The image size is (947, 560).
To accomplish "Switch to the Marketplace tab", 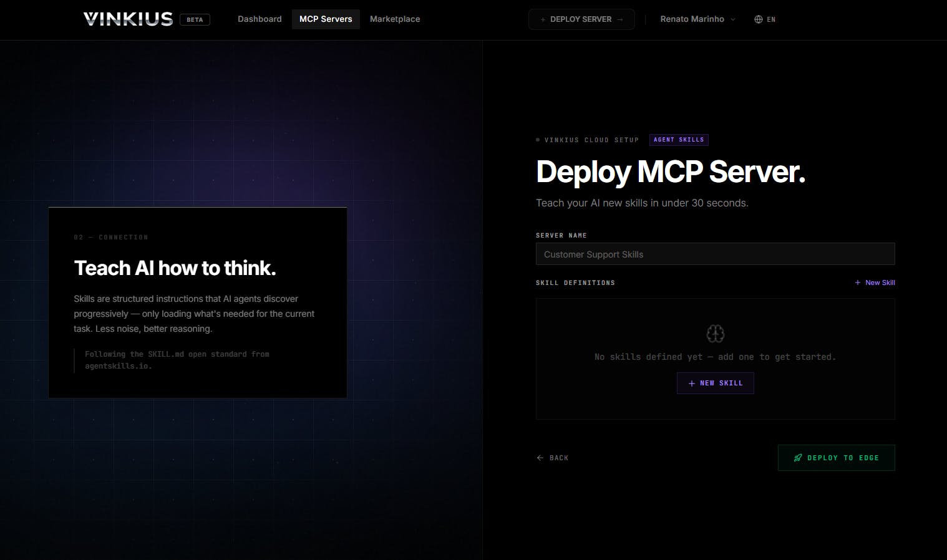I will click(x=395, y=19).
